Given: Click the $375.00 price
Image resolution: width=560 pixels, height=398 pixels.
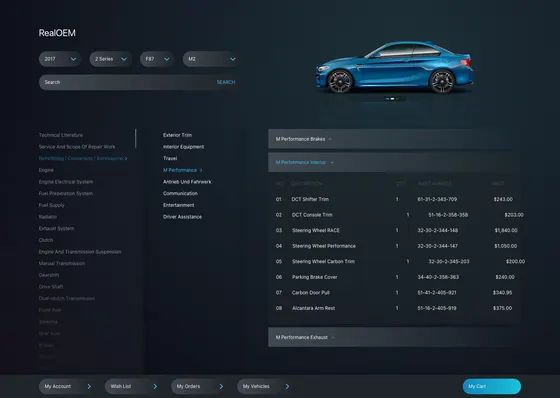Looking at the screenshot, I should [x=502, y=308].
